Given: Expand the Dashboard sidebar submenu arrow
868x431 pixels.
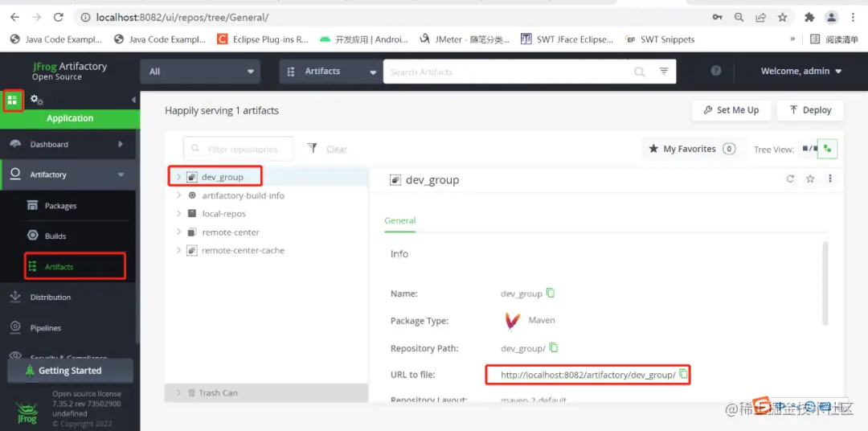Looking at the screenshot, I should 121,144.
